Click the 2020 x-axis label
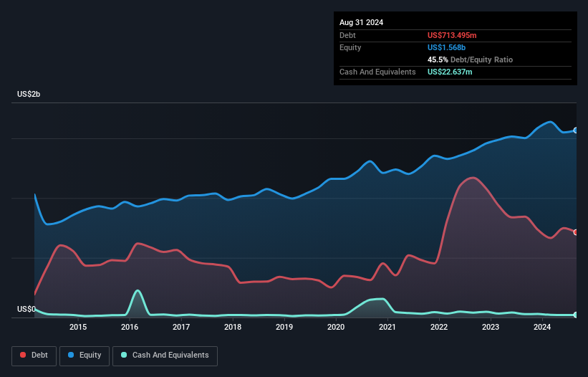This screenshot has height=377, width=588. (336, 327)
